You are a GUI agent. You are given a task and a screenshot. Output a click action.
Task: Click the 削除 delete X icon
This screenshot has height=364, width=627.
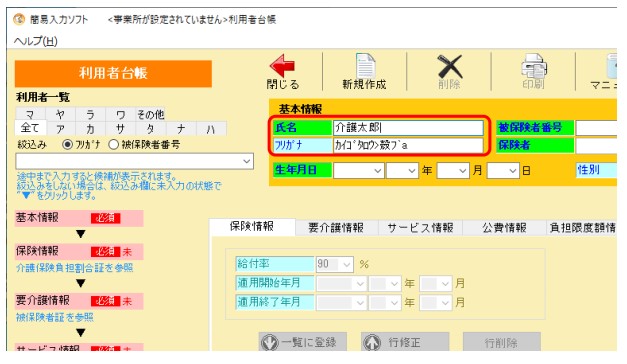coord(449,66)
